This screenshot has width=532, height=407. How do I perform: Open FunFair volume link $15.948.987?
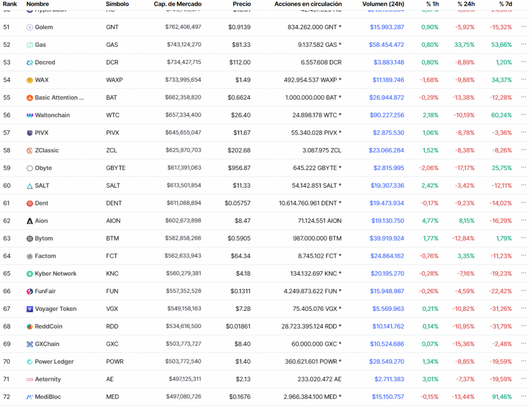(387, 291)
